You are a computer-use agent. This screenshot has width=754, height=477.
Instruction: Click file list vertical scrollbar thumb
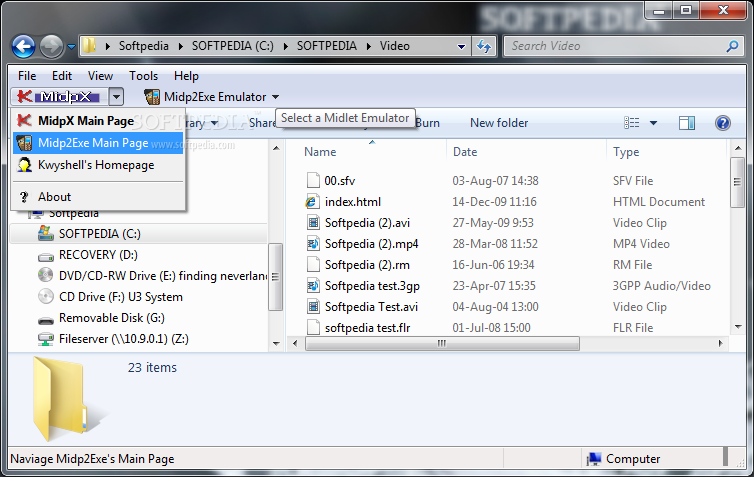click(x=737, y=182)
